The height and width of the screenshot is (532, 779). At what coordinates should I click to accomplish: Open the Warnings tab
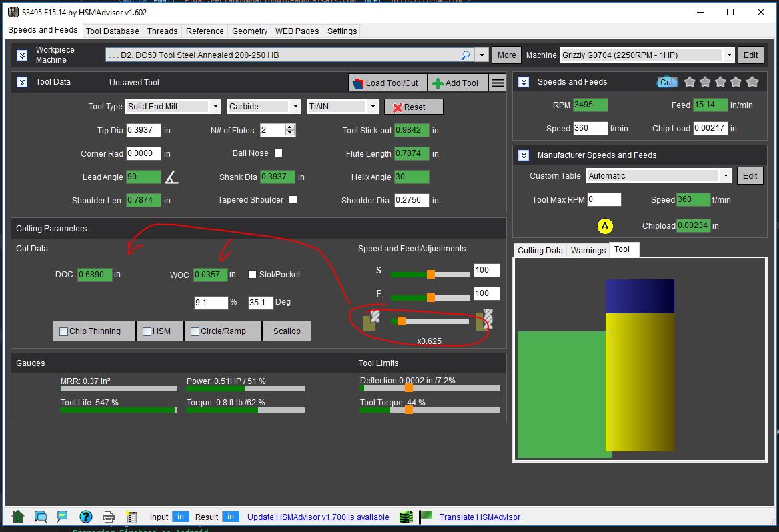pos(588,250)
